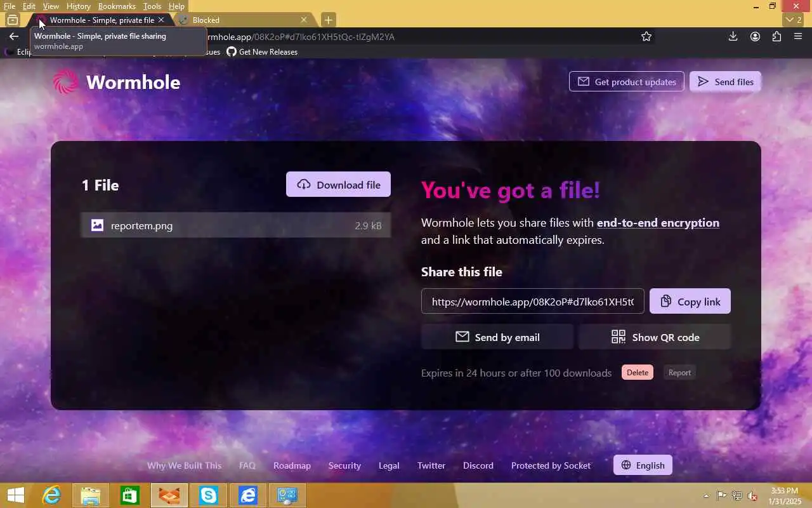Open the Edit menu

(x=29, y=6)
